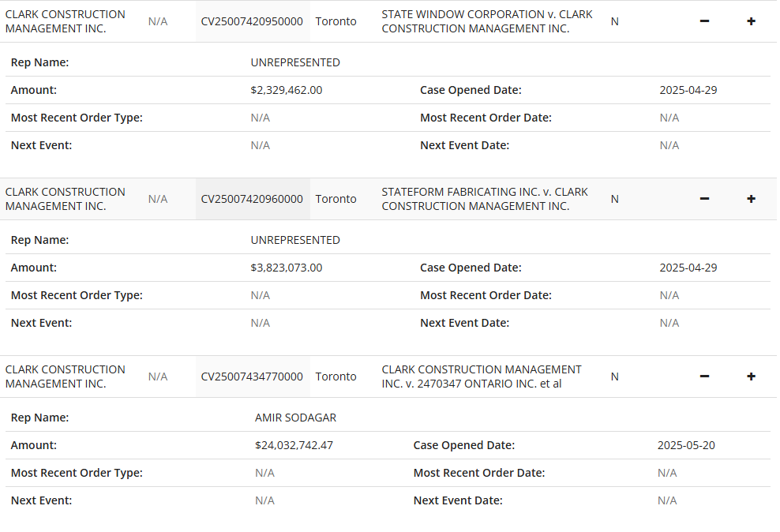Open Stateform Fabricating Inc. v. Clark case title
Image resolution: width=780 pixels, height=532 pixels.
tap(484, 199)
